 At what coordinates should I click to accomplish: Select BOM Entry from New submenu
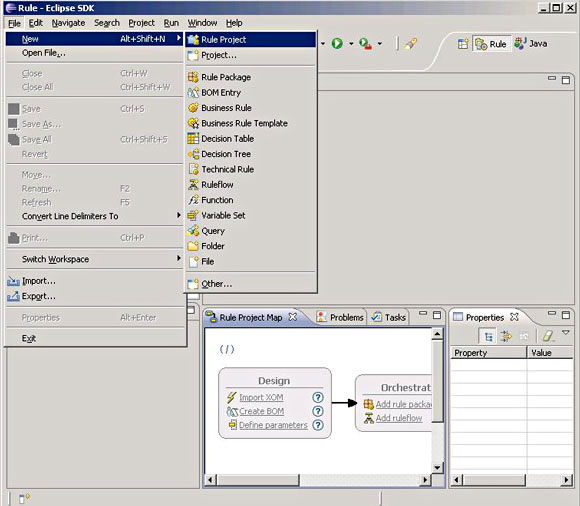click(251, 92)
